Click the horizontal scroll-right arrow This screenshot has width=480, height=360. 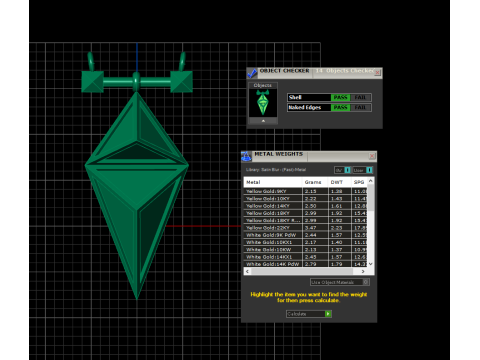[363, 271]
